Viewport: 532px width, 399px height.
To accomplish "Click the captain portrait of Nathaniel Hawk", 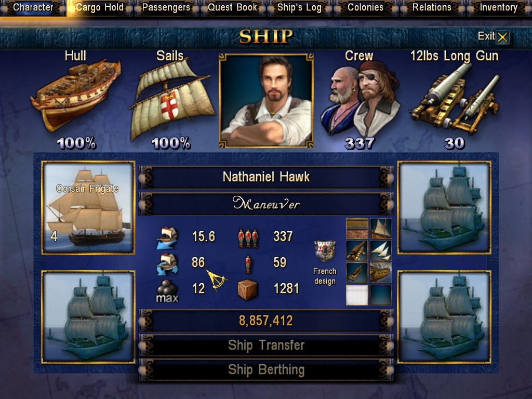I will [x=267, y=101].
